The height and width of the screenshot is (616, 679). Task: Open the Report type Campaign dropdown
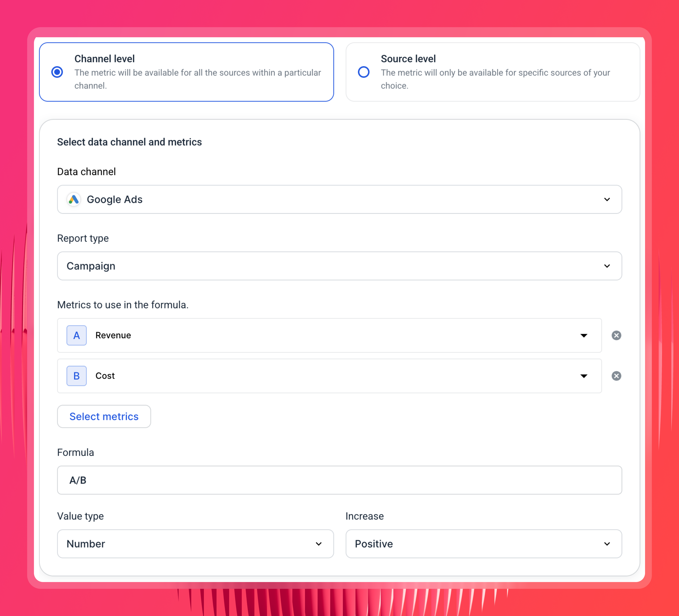pyautogui.click(x=339, y=266)
